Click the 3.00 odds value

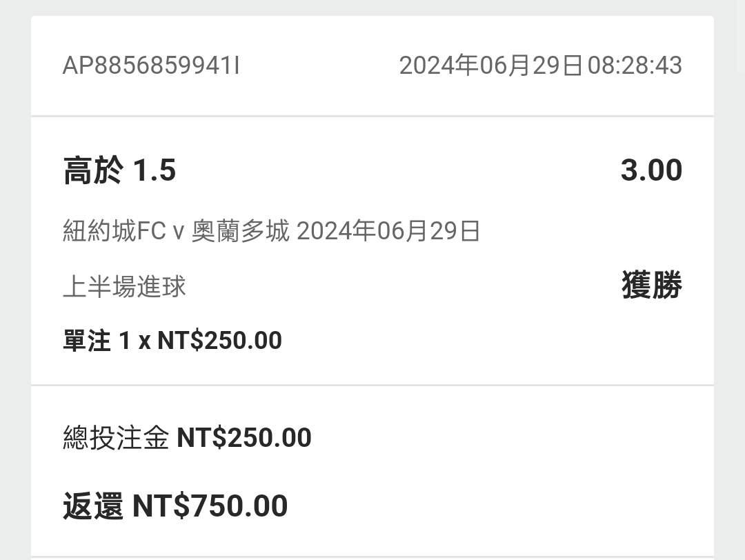(651, 170)
